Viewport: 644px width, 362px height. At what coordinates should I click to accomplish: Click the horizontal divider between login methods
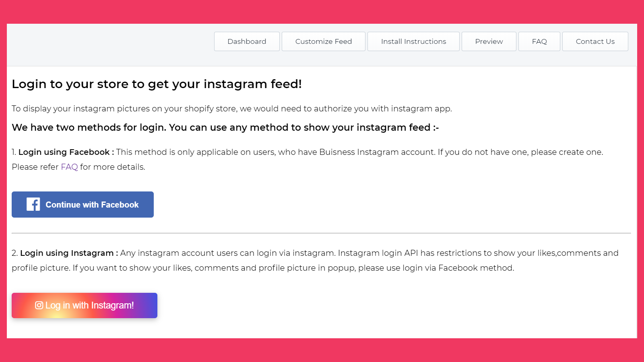tap(322, 232)
